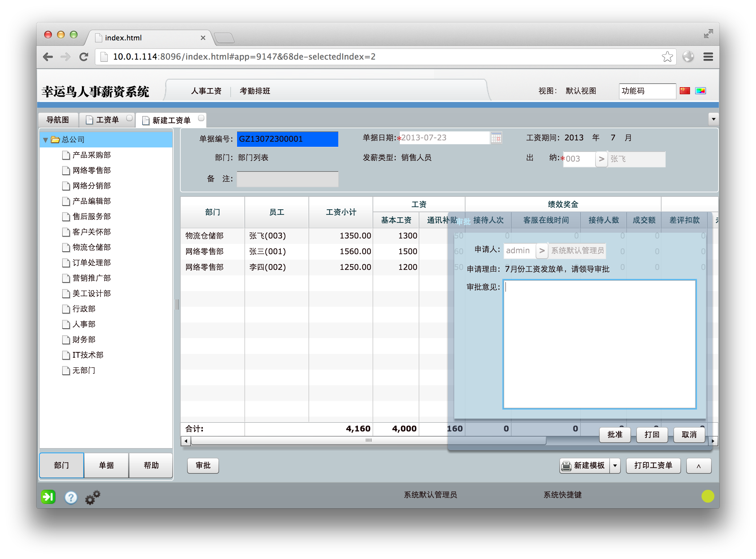Click the 审批 button below table

tap(203, 466)
